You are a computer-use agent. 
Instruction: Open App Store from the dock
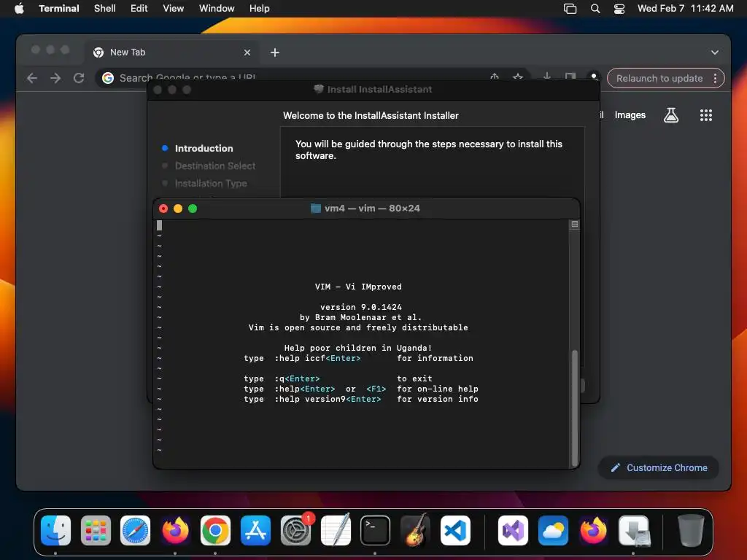coord(255,530)
